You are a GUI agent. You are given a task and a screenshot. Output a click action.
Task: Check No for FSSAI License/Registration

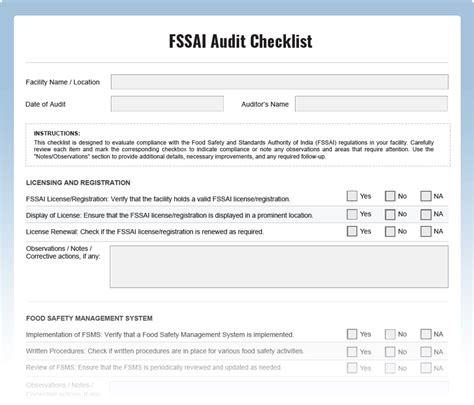tap(390, 196)
